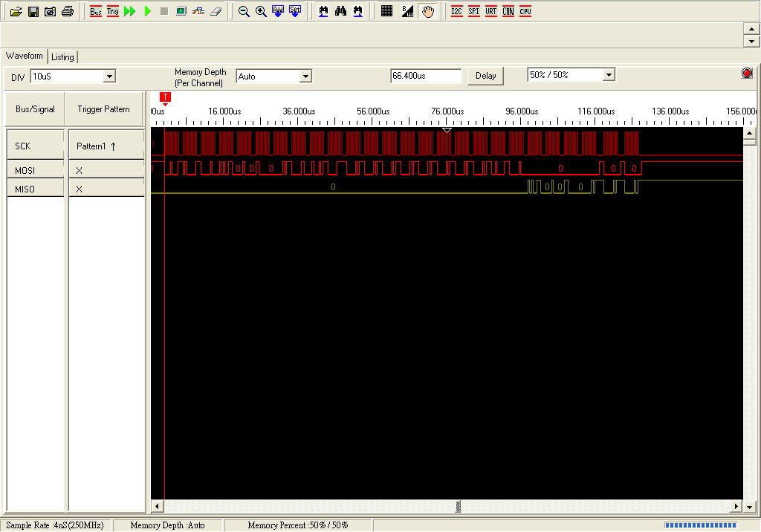Viewport: 761px width, 532px height.
Task: Click the Delay button
Action: (x=485, y=76)
